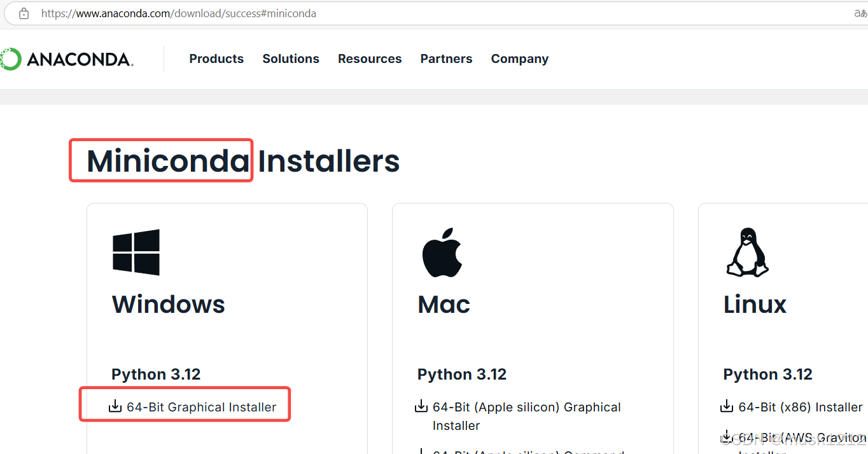Click Python 3.12 under Windows
868x454 pixels.
click(x=156, y=375)
